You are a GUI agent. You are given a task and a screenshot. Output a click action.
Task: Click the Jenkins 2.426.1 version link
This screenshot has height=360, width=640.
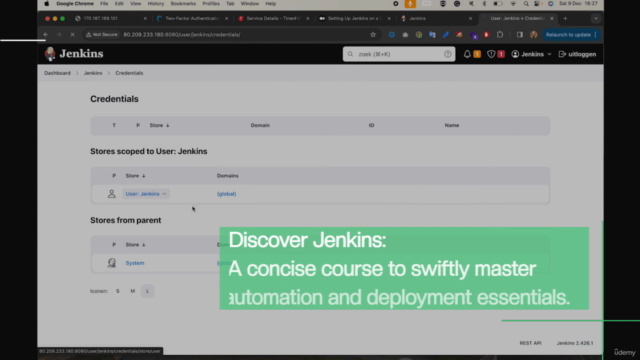tap(575, 343)
